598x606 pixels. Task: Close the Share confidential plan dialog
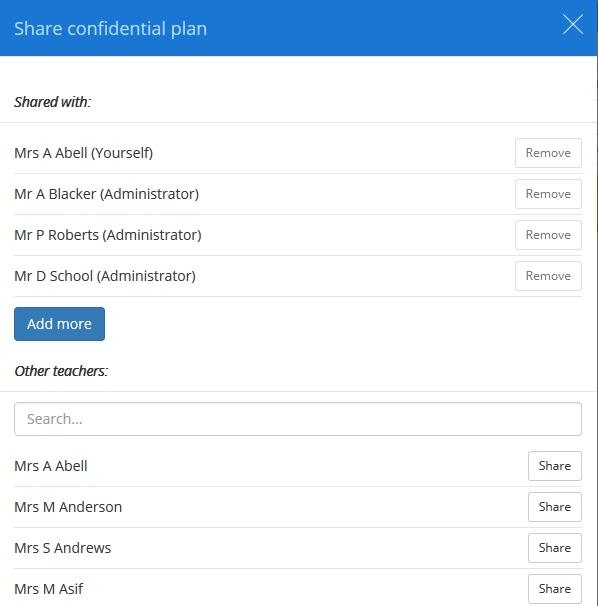572,24
